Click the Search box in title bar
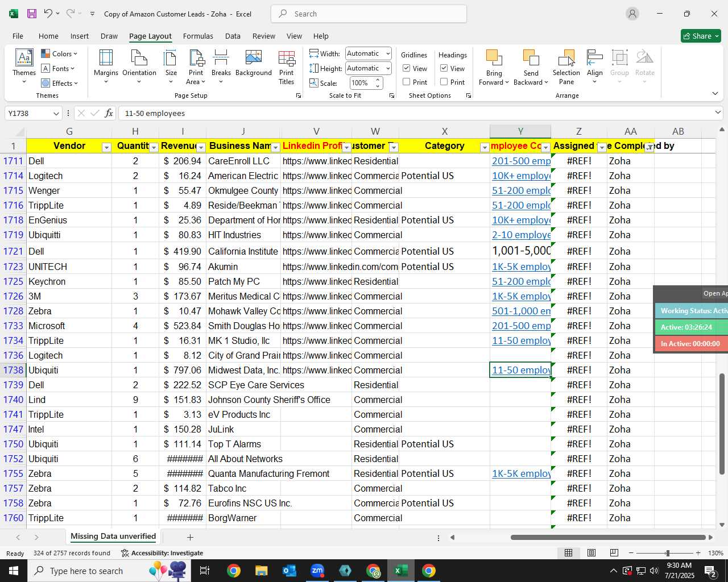Screen dimensions: 728x582 369,14
